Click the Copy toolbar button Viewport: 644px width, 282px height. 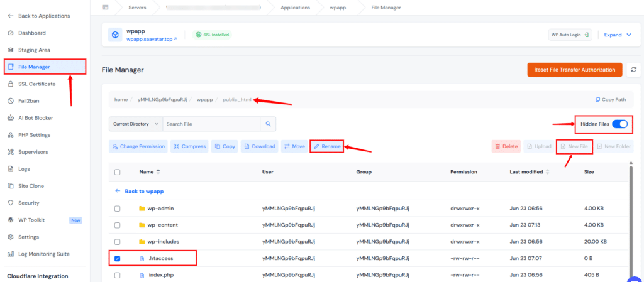(225, 146)
